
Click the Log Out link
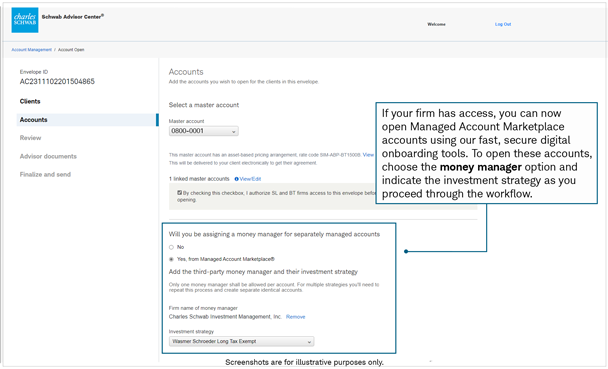[503, 24]
